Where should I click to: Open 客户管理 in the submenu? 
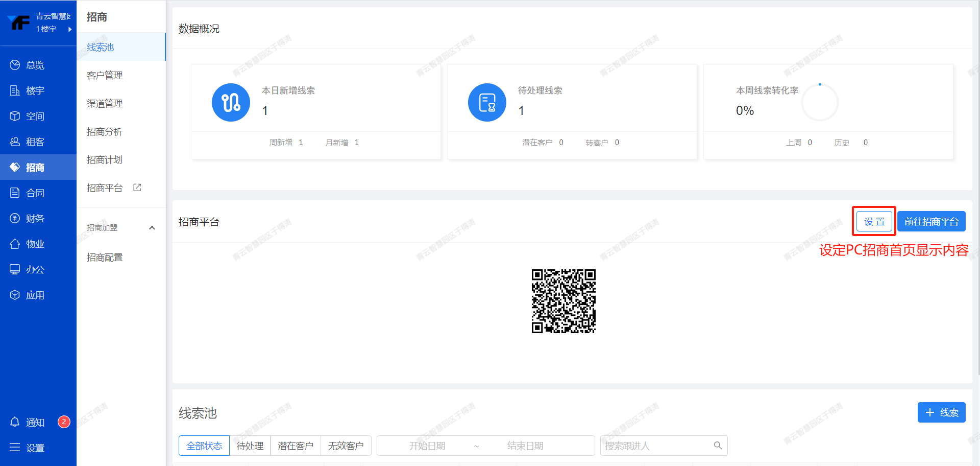pos(105,75)
